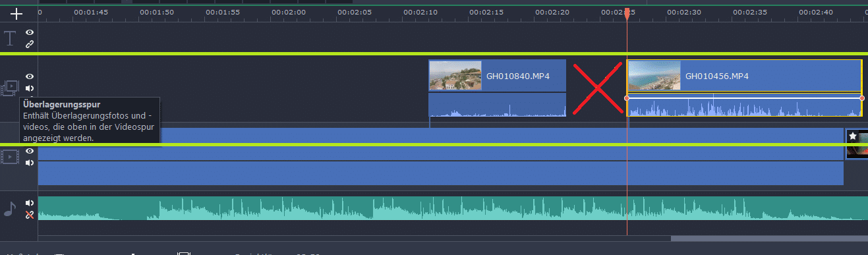
Task: Hide the overlay track with eye icon
Action: 30,76
